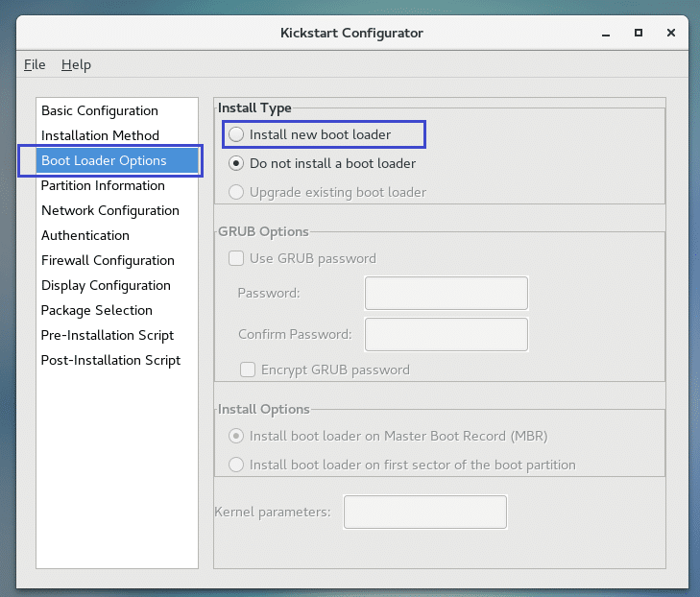Image resolution: width=700 pixels, height=597 pixels.
Task: Enable the Use GRUB password checkbox
Action: pyautogui.click(x=236, y=258)
